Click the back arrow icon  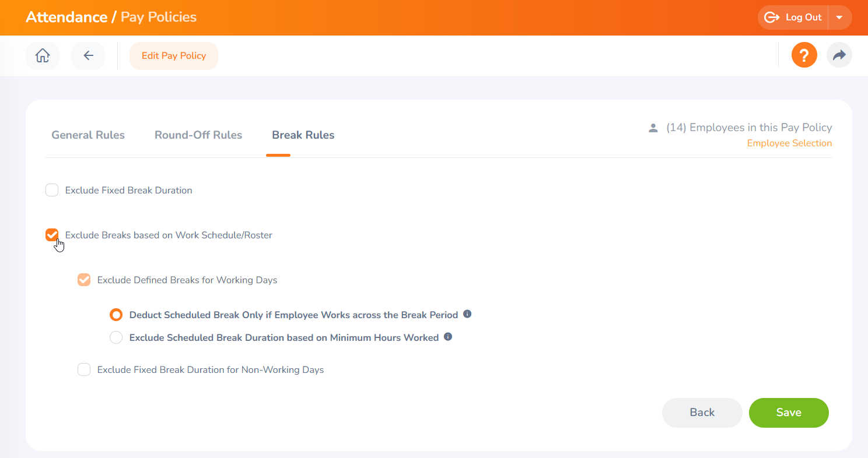(x=88, y=56)
